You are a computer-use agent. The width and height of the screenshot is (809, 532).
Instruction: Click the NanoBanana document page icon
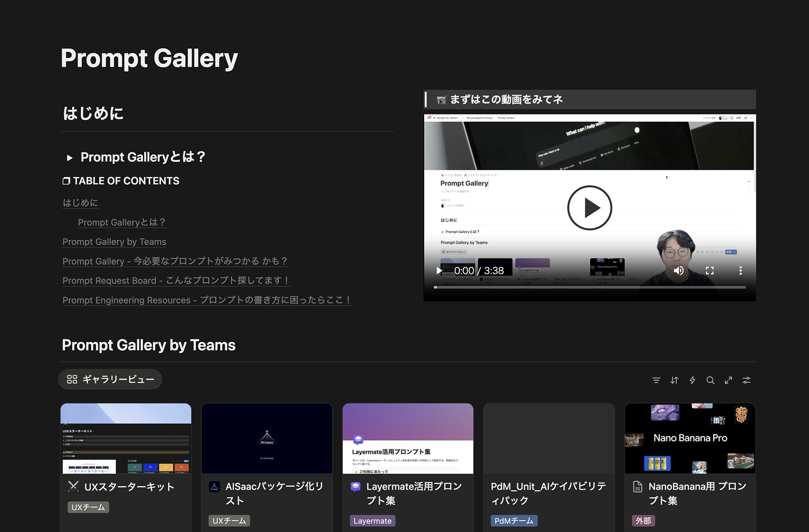(x=638, y=485)
